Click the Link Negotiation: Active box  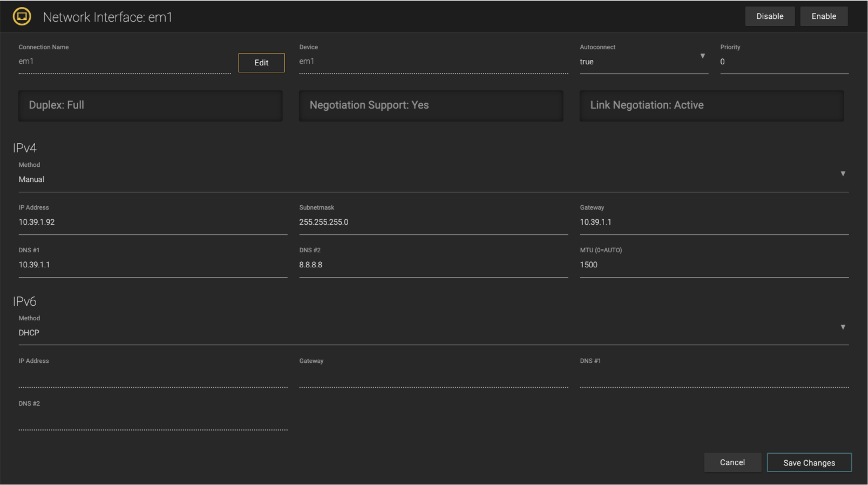(x=712, y=105)
